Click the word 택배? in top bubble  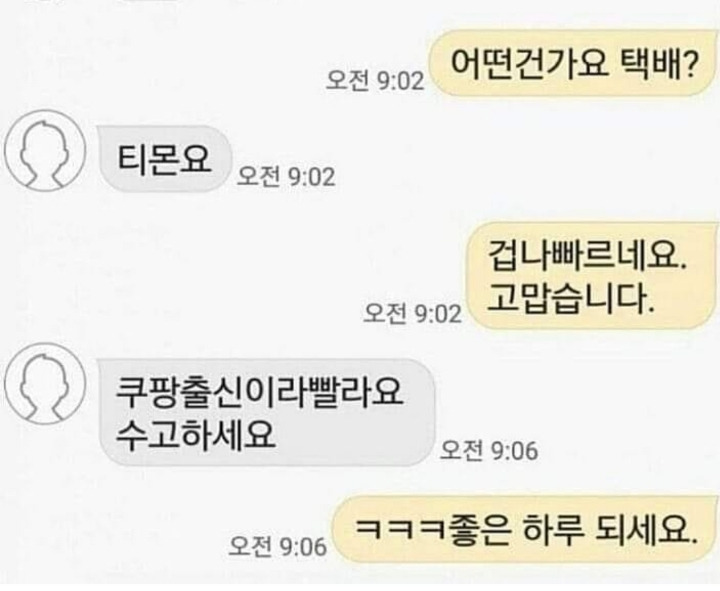[x=659, y=63]
